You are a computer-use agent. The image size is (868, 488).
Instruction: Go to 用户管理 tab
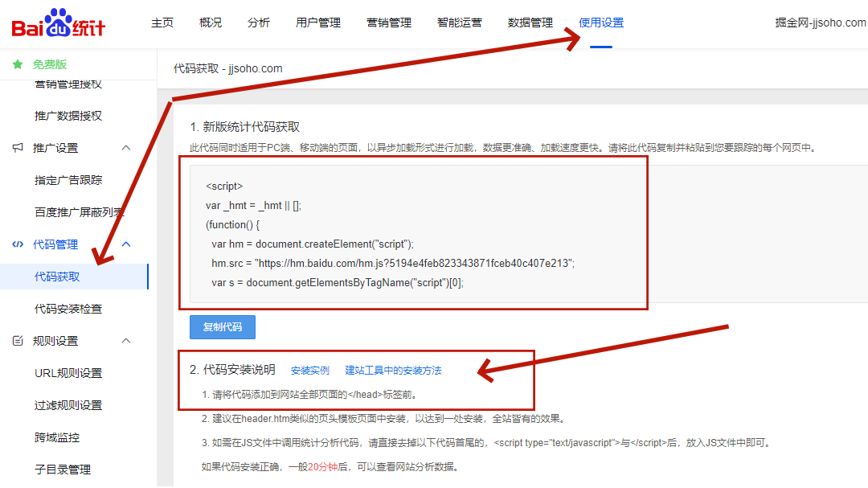tap(318, 23)
